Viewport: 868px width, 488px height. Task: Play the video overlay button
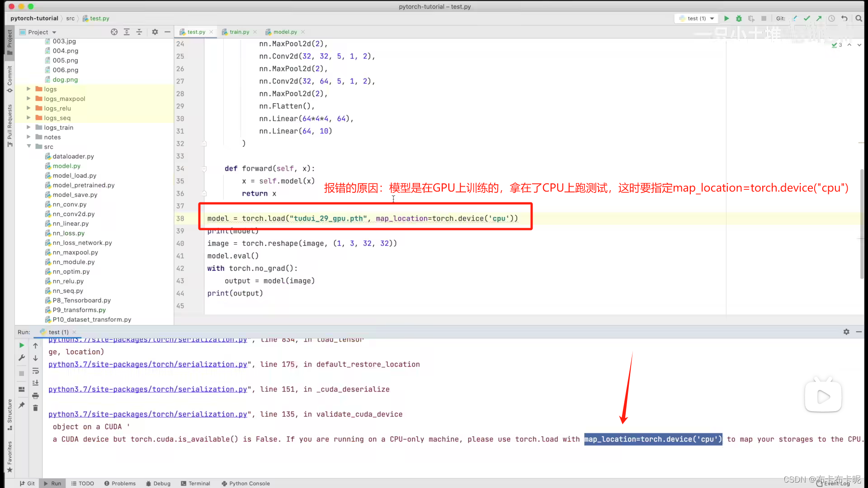(x=823, y=397)
